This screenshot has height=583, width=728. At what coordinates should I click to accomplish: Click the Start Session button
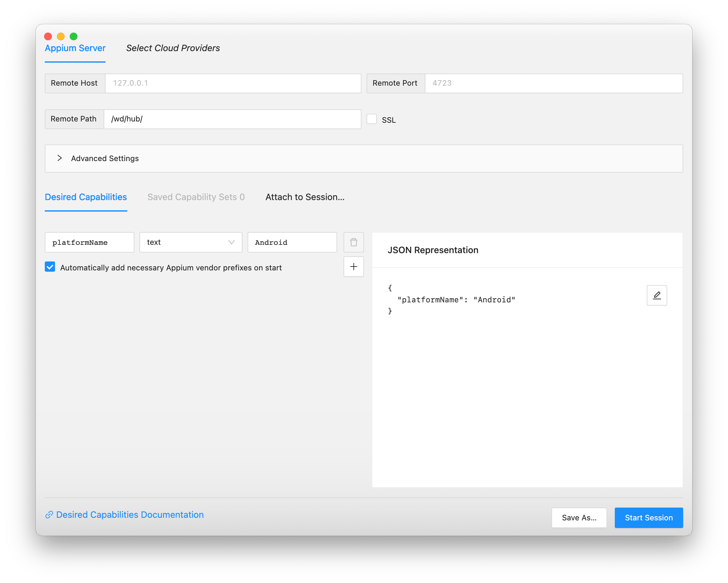(x=648, y=517)
